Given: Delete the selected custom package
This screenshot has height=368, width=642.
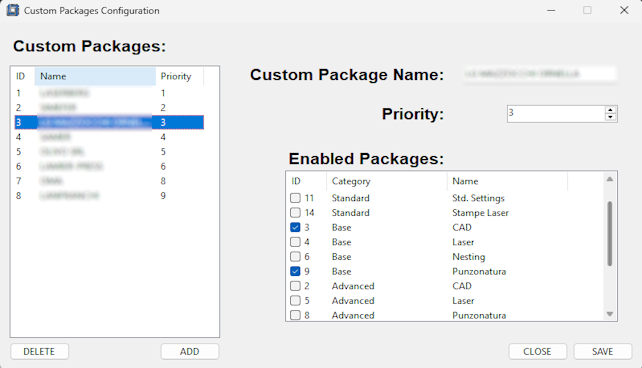Looking at the screenshot, I should (39, 352).
